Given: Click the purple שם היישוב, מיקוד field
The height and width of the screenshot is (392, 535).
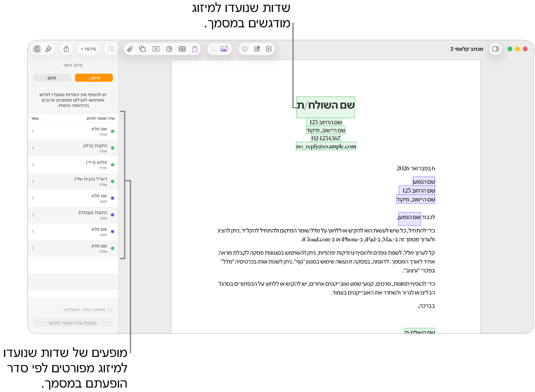Looking at the screenshot, I should (416, 199).
